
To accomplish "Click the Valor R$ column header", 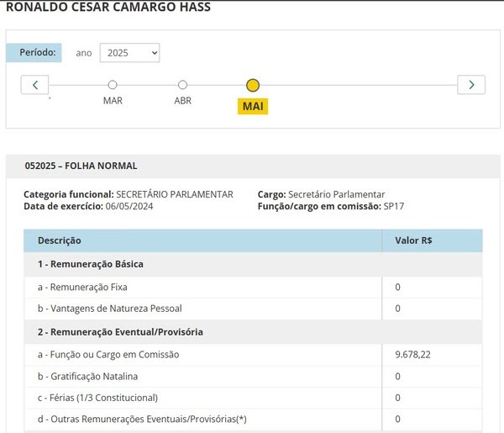I will [x=433, y=240].
